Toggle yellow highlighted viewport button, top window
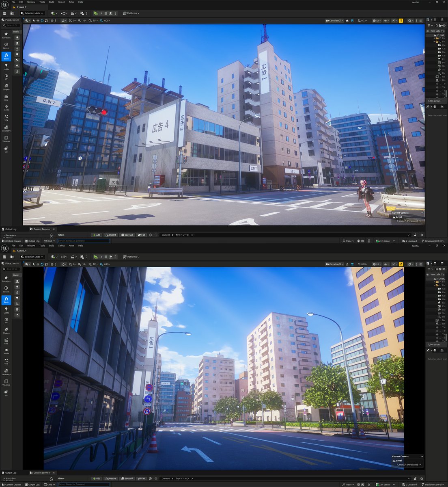The width and height of the screenshot is (448, 487). click(x=401, y=21)
